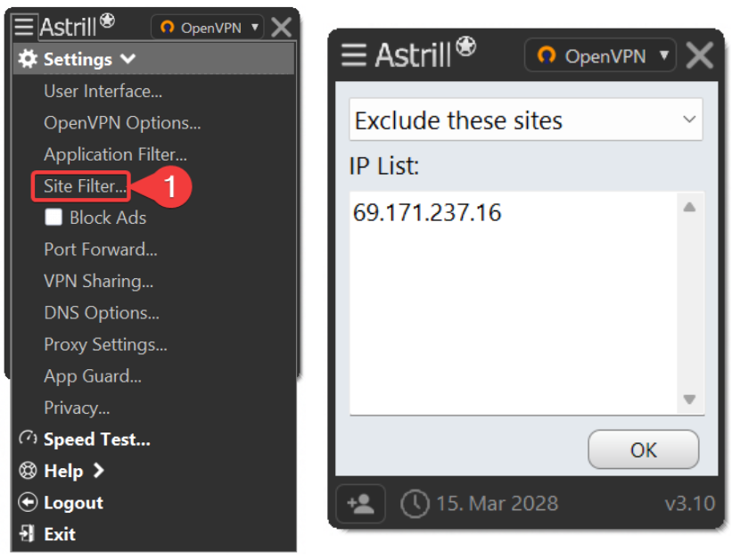Viewport: 732px width, 560px height.
Task: Expand the Help submenu chevron
Action: [98, 470]
